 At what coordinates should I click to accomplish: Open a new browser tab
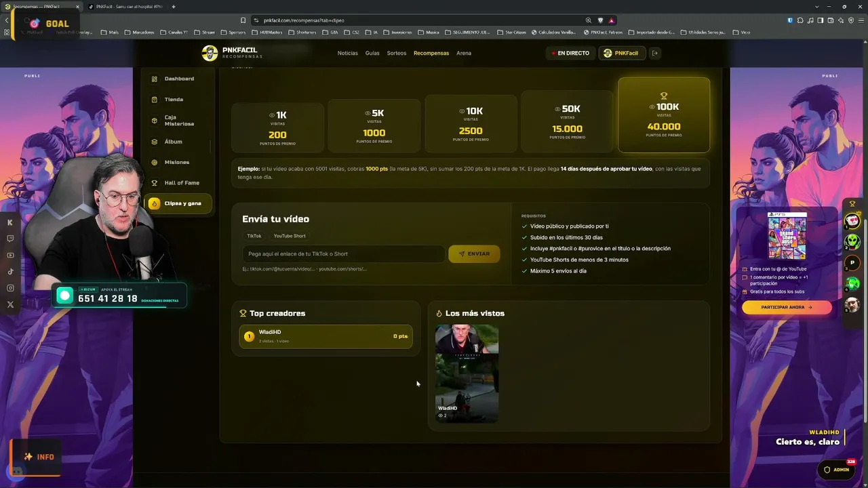[x=174, y=7]
